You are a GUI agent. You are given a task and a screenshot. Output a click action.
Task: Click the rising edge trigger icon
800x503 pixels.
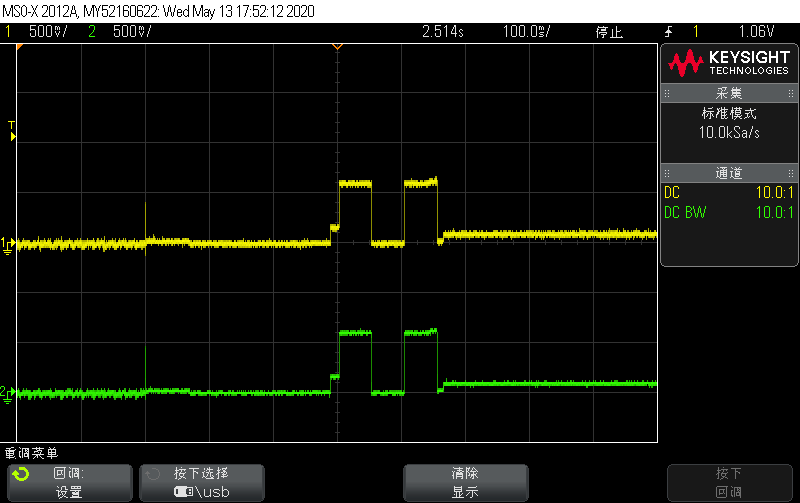click(x=669, y=32)
